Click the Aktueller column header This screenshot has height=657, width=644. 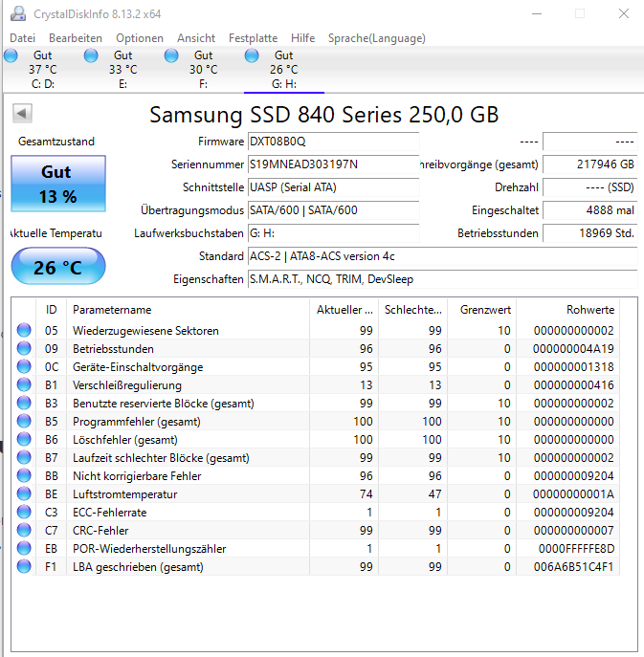[x=344, y=310]
